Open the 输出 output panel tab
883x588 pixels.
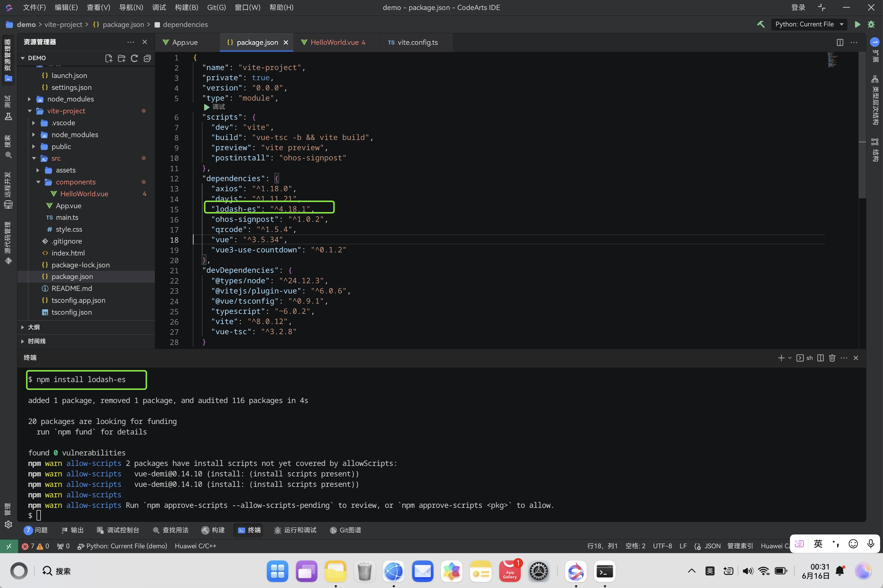pos(73,530)
